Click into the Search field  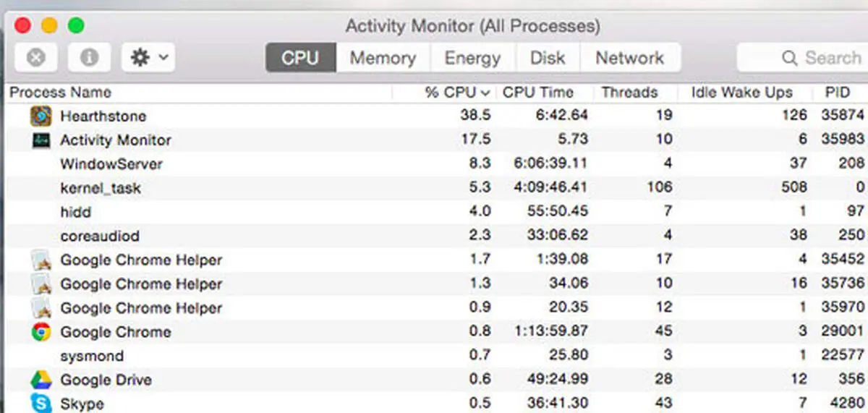pyautogui.click(x=802, y=58)
